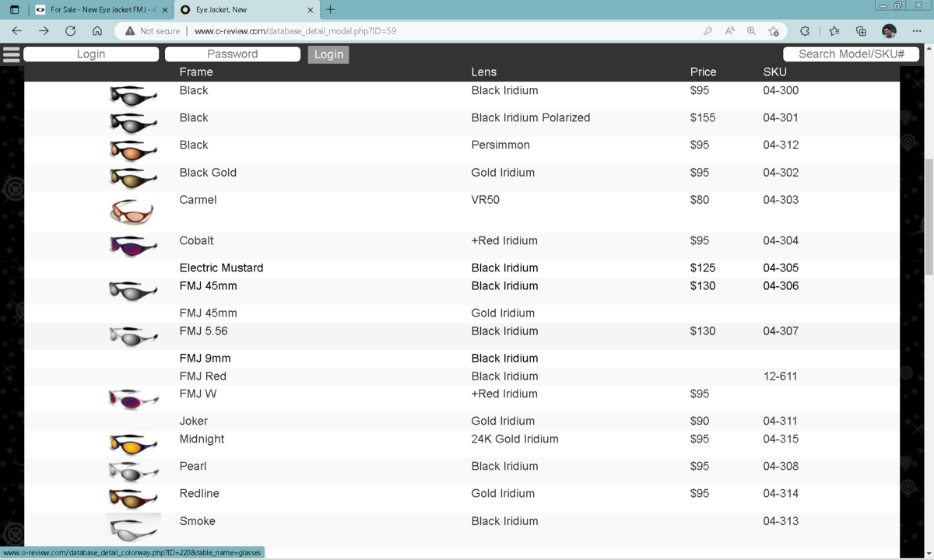Open the Carmel sunglasses thumbnail
934x560 pixels.
tap(132, 212)
